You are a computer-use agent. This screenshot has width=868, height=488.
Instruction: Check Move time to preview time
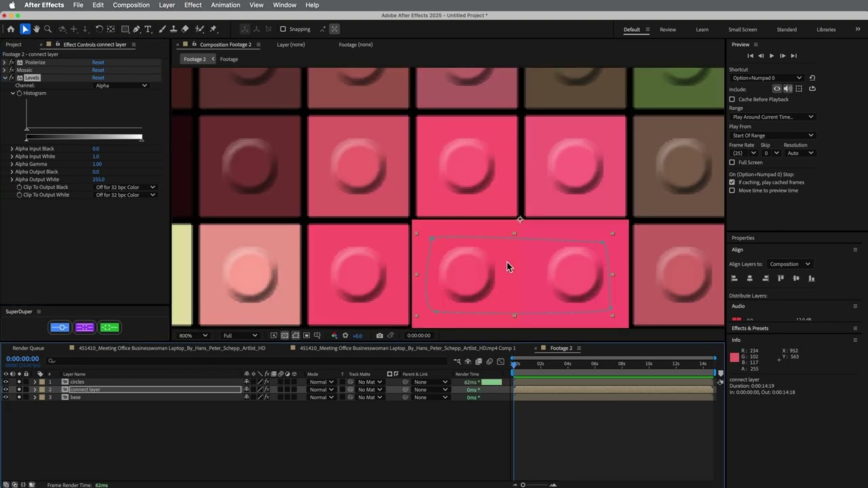(732, 190)
